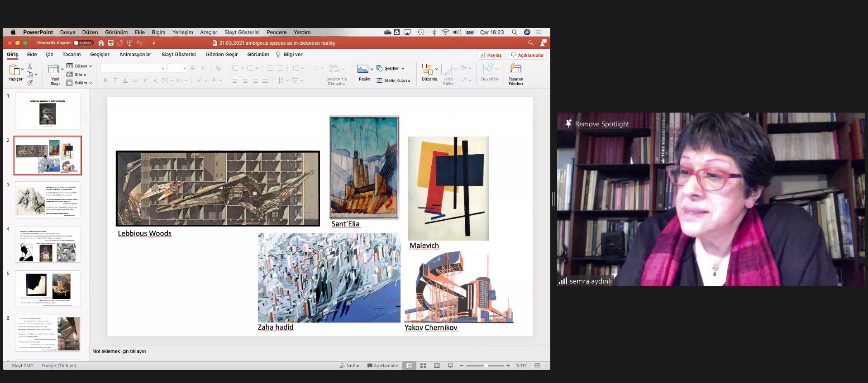Switch to the Animasyonlar ribbon tab
Screen dimensions: 868x383
pos(135,54)
